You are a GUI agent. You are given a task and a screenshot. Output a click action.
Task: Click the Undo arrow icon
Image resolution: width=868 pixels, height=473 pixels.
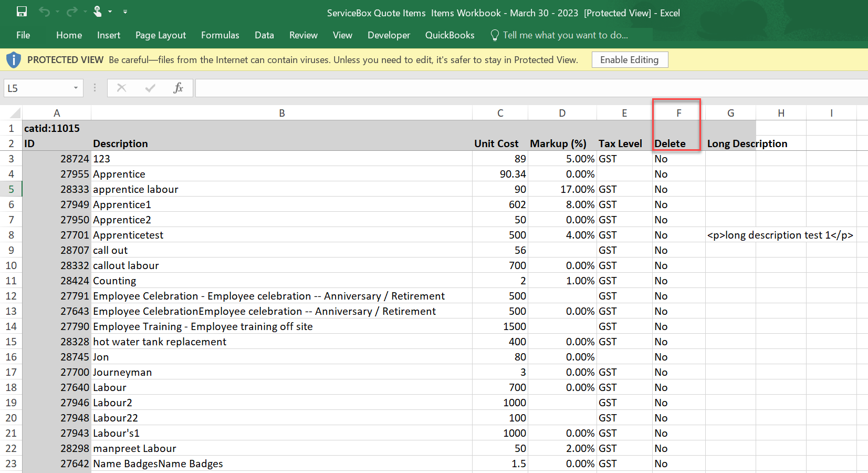(44, 12)
